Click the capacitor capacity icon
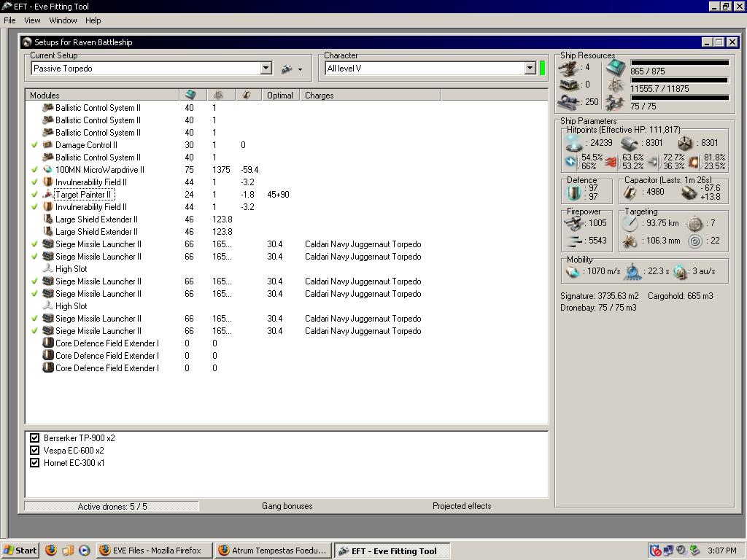Screen dimensions: 747x560 coord(630,192)
